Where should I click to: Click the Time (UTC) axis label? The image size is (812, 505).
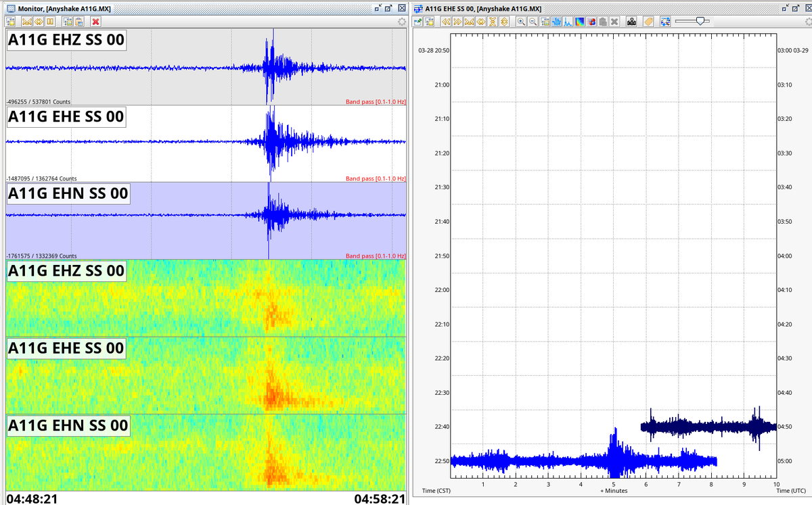[792, 490]
